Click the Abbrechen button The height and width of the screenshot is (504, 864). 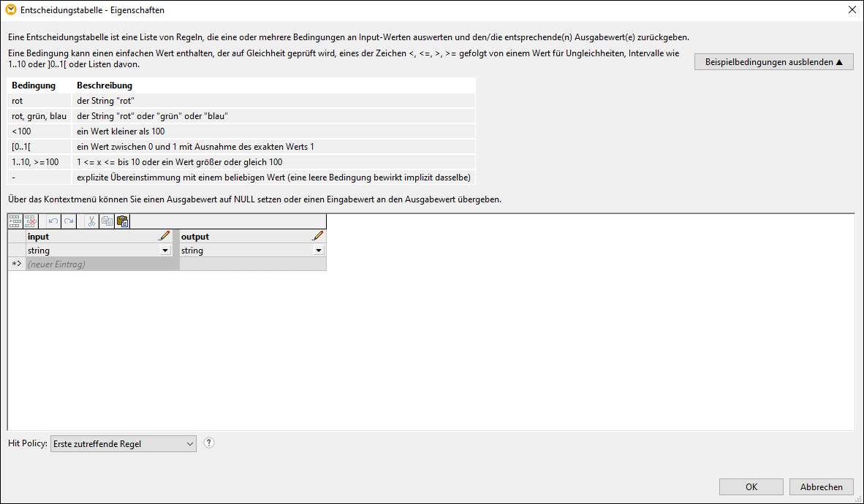coord(821,487)
